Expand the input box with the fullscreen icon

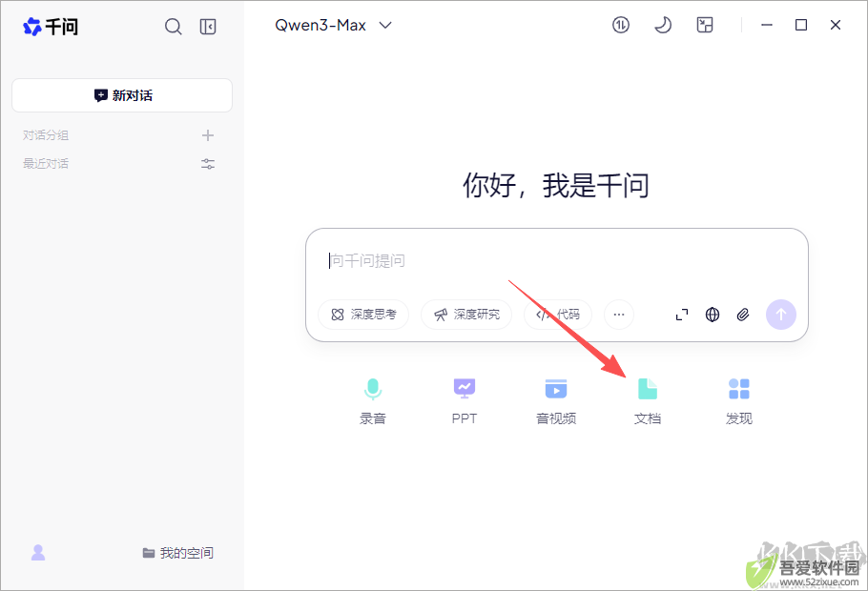[682, 315]
